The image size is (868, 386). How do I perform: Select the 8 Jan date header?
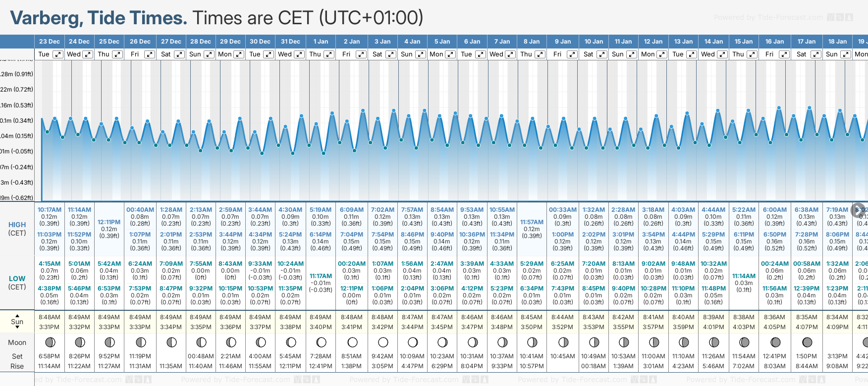[532, 42]
